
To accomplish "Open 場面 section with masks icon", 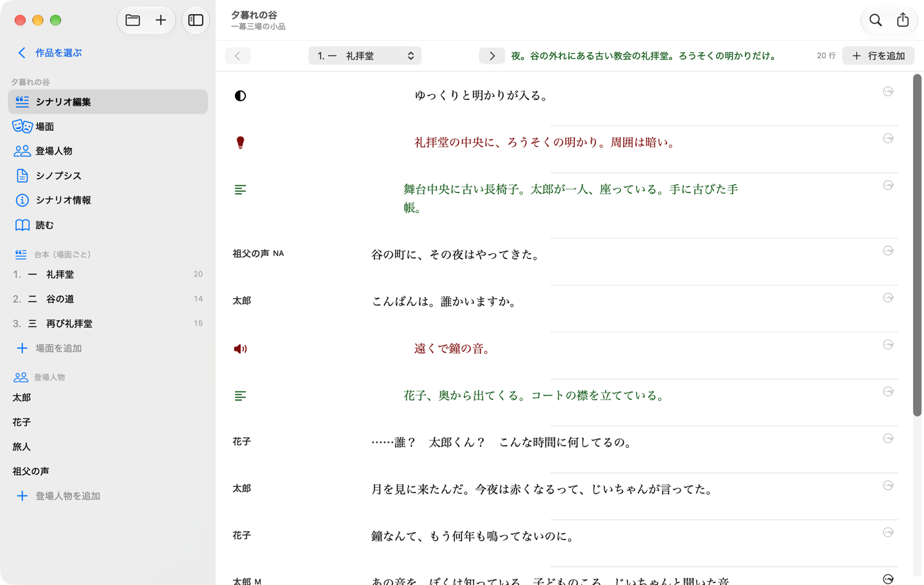I will coord(108,126).
